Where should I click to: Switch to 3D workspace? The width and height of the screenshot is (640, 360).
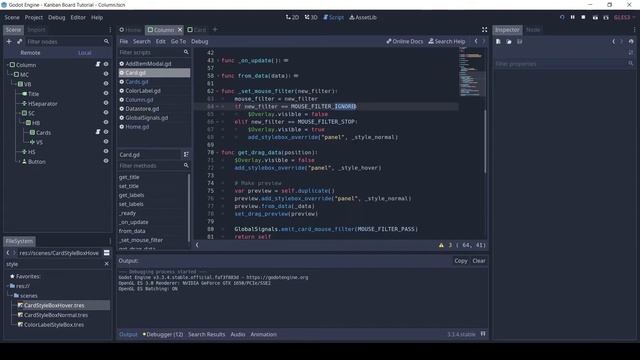[x=311, y=18]
